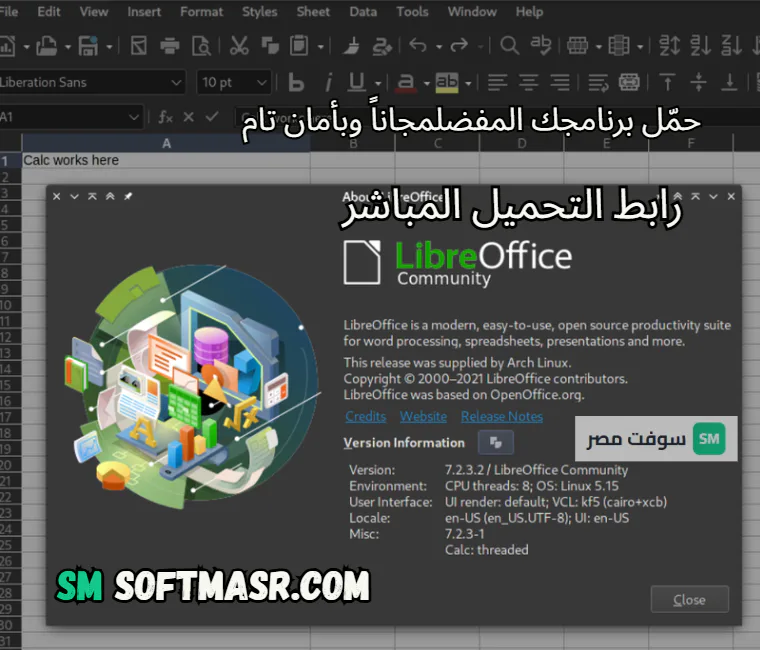The height and width of the screenshot is (650, 760).
Task: Toggle Align Top
Action: [667, 83]
